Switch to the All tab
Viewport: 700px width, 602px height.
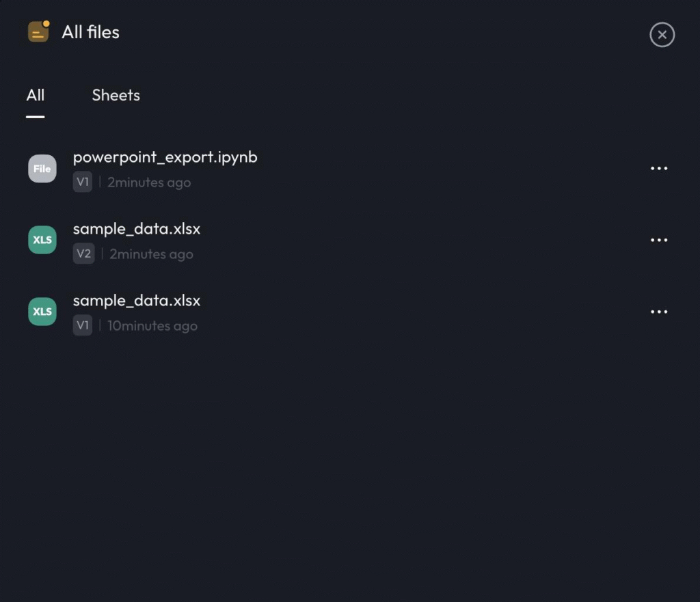[x=36, y=96]
